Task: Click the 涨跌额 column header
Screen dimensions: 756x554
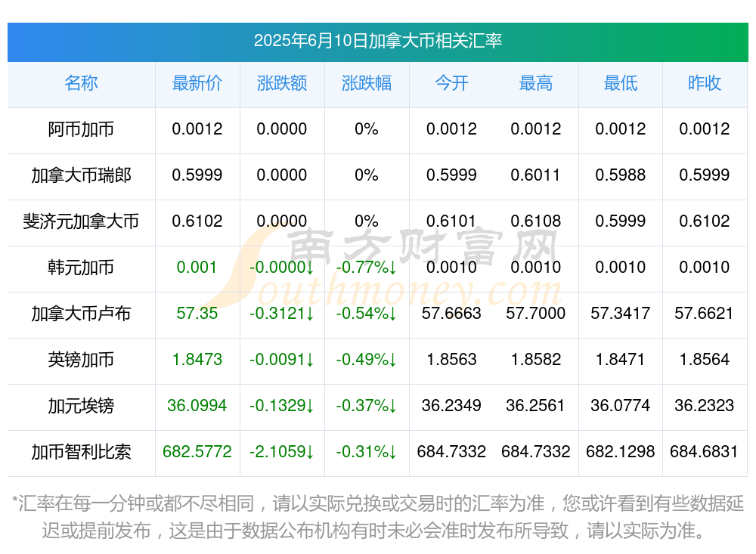Action: click(x=282, y=83)
